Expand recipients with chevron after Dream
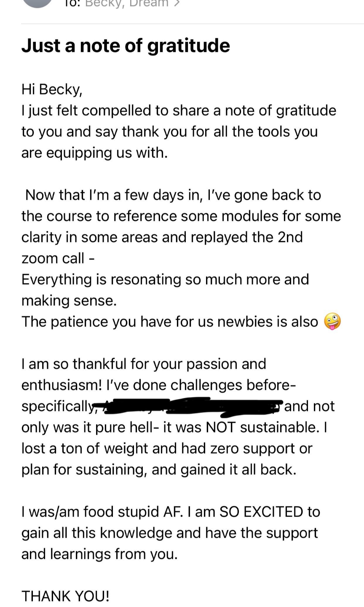The width and height of the screenshot is (364, 607). [177, 3]
